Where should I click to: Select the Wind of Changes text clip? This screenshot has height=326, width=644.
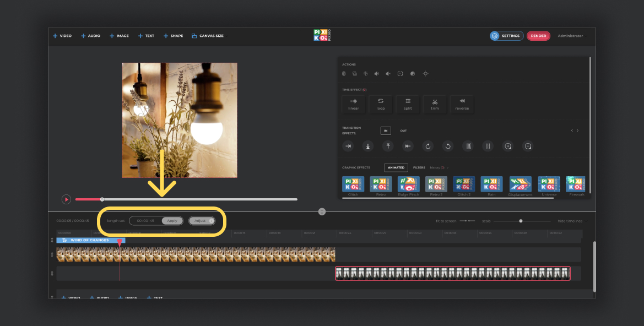[x=91, y=240]
